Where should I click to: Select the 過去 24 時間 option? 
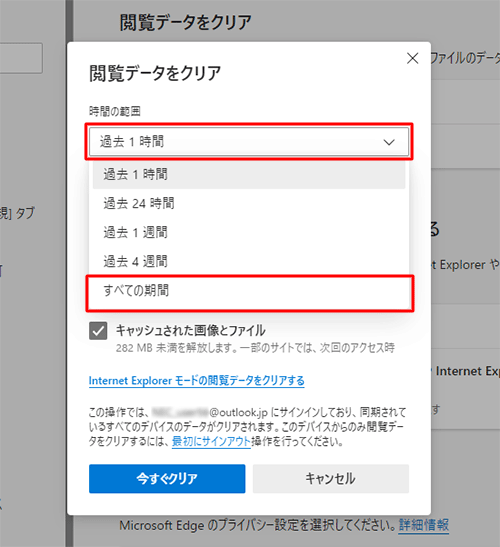(x=249, y=203)
